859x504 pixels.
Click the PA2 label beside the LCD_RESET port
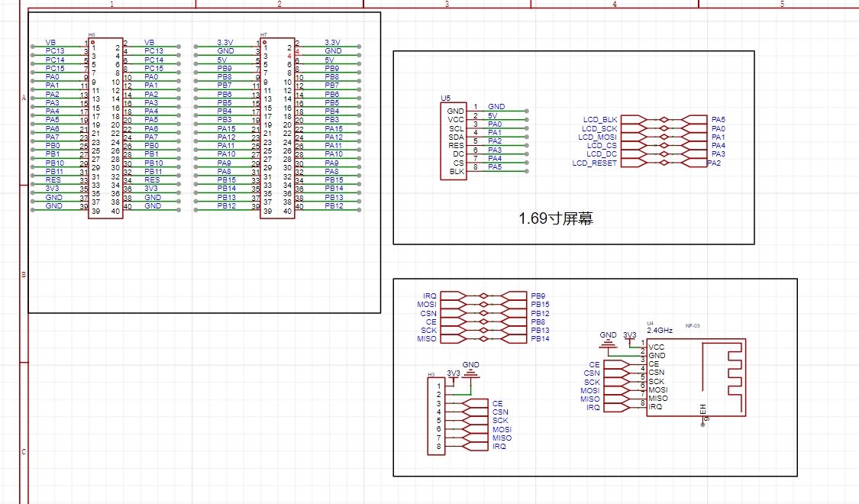coord(715,163)
